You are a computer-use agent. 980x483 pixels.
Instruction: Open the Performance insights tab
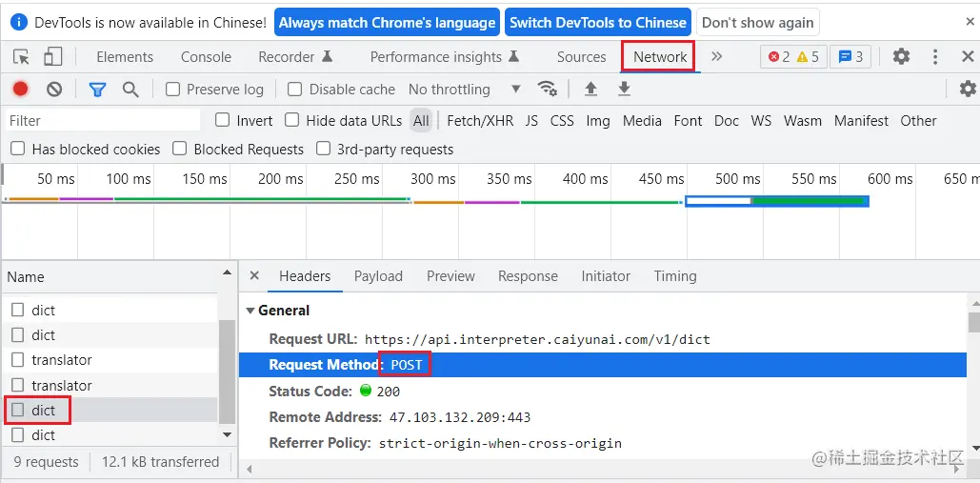[445, 57]
